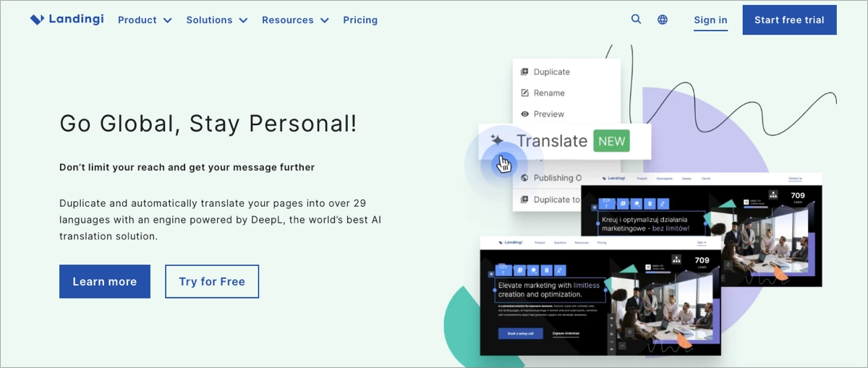Click the Rename pencil icon

coord(525,93)
